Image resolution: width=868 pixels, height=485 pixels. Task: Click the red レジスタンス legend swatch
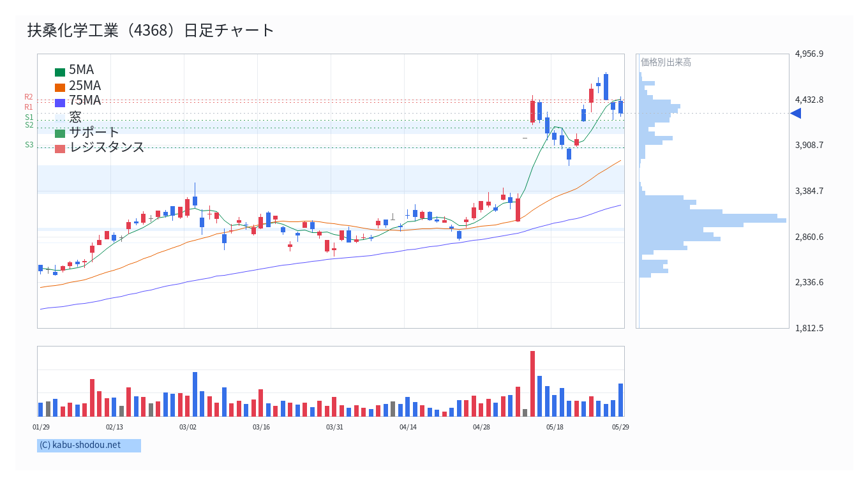60,149
